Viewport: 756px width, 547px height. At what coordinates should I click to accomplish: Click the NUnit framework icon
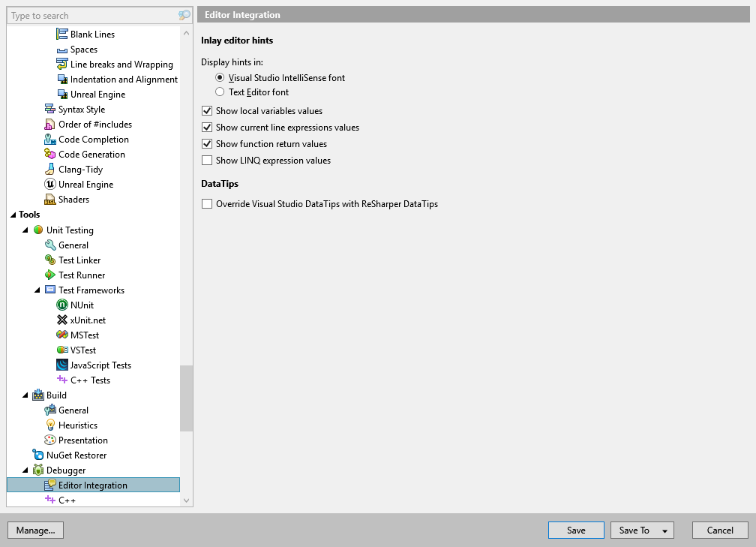click(x=61, y=305)
